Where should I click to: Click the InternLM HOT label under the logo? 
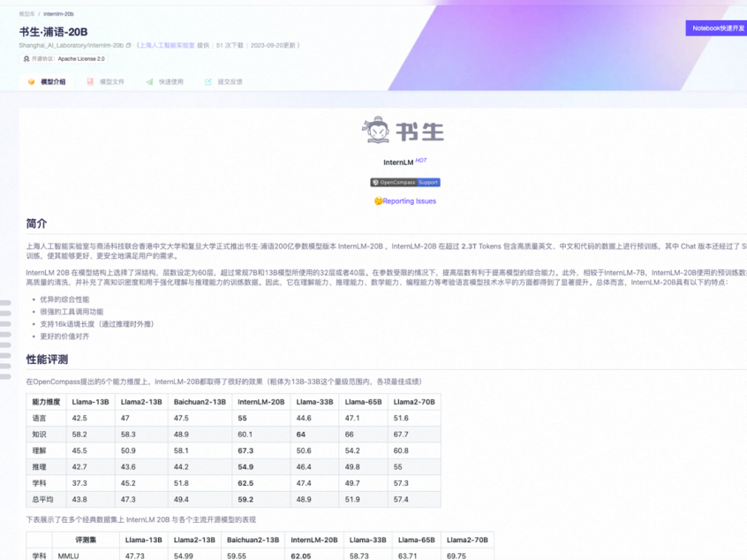click(405, 162)
